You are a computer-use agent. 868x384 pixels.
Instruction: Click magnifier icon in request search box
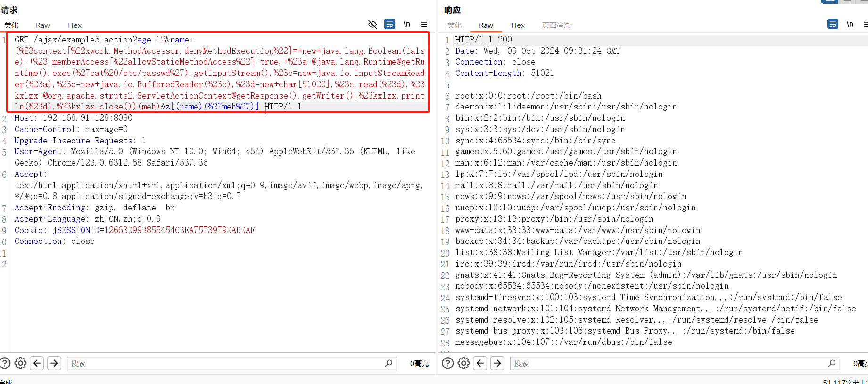(x=389, y=363)
